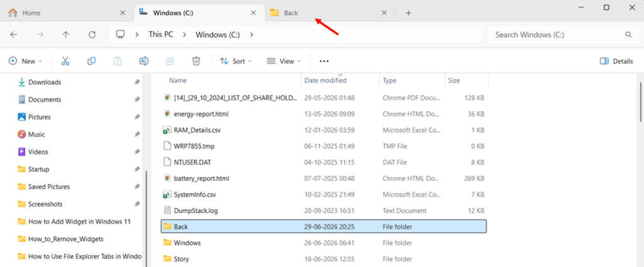This screenshot has height=267, width=644.
Task: Open Music in the sidebar
Action: pyautogui.click(x=36, y=134)
